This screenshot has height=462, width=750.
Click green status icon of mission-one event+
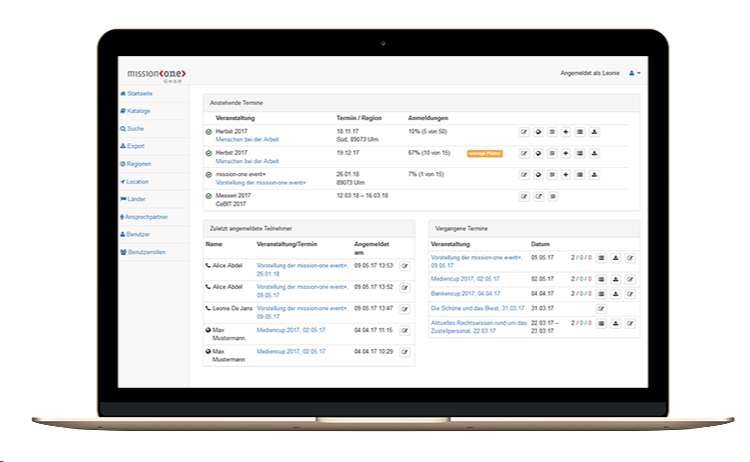(209, 174)
